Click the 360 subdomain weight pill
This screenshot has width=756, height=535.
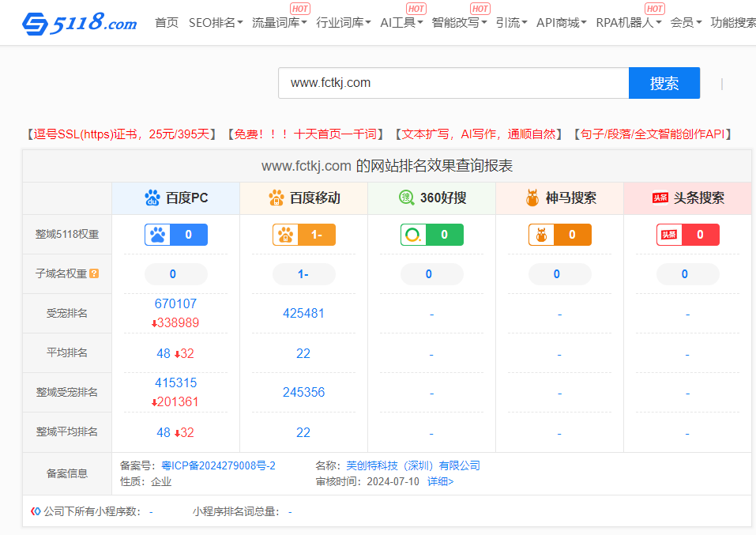tap(432, 274)
